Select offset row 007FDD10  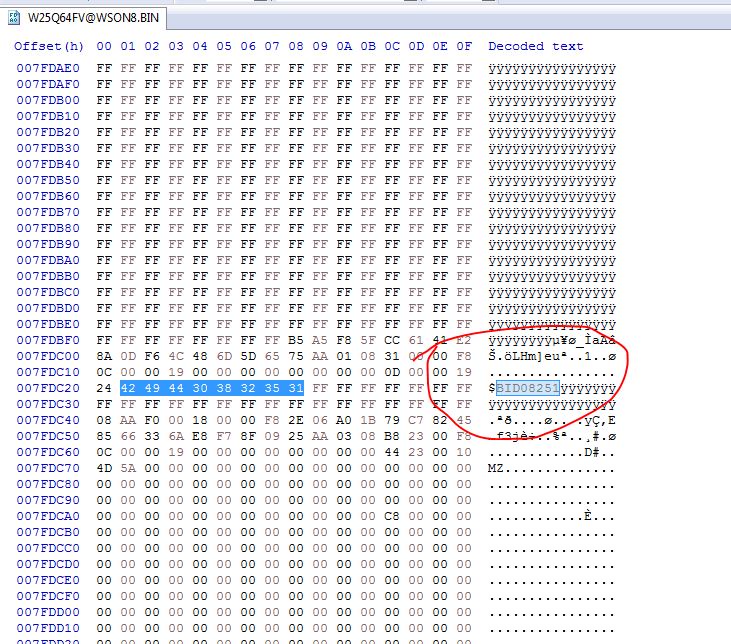[x=48, y=628]
